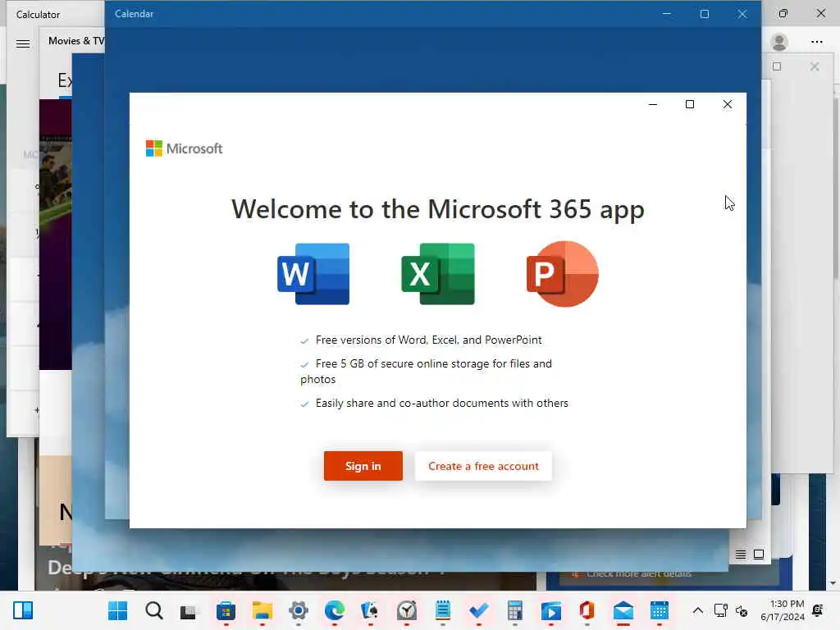Click the Word app icon

[x=313, y=274]
